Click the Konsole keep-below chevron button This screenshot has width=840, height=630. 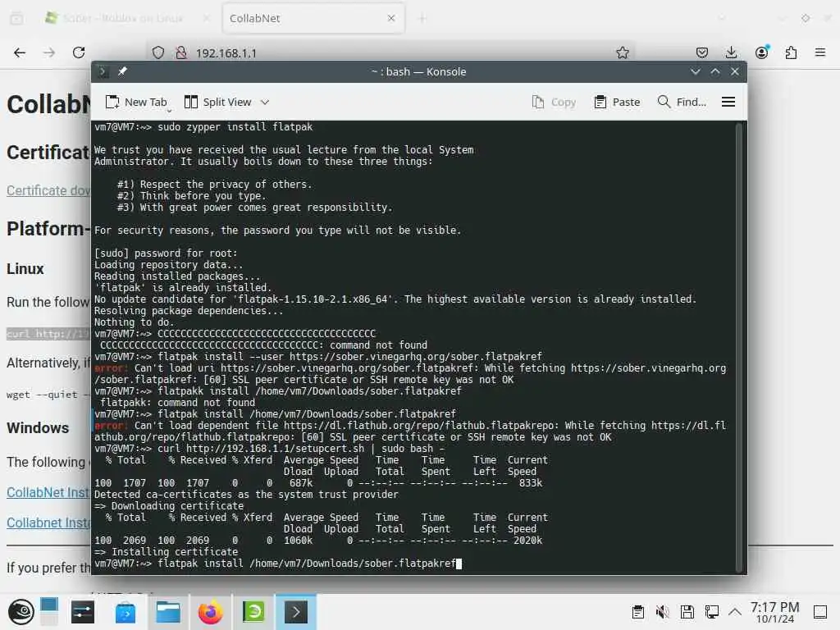pyautogui.click(x=696, y=71)
